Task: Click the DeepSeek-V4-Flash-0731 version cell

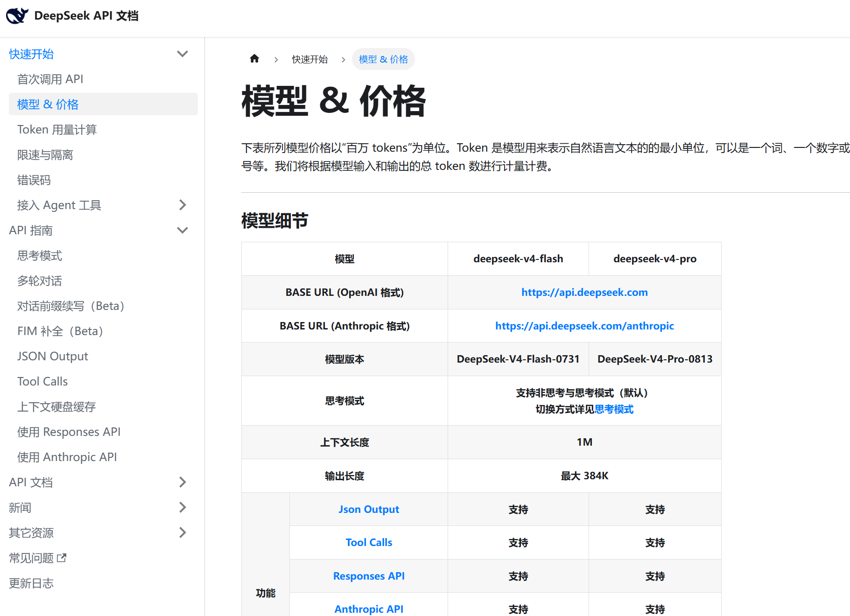Action: (518, 359)
